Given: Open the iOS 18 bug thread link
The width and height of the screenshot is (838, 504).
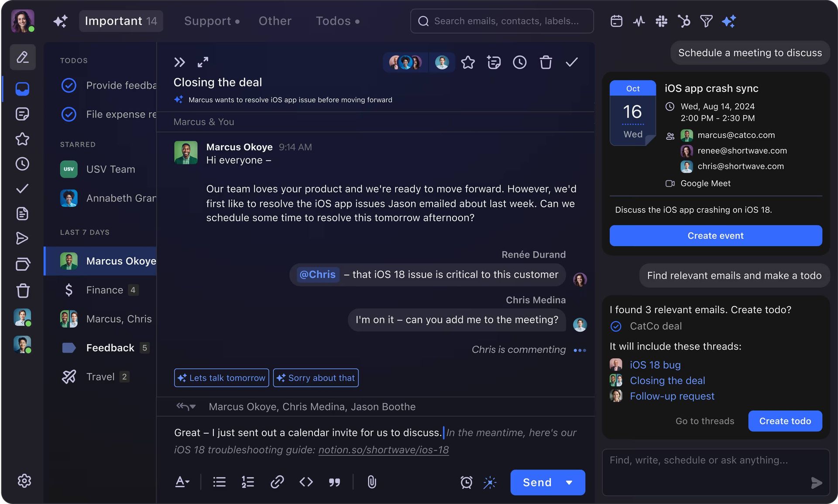Looking at the screenshot, I should point(655,365).
